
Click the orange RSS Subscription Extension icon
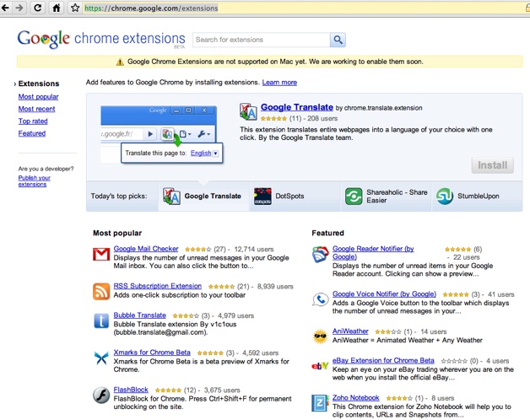point(101,291)
